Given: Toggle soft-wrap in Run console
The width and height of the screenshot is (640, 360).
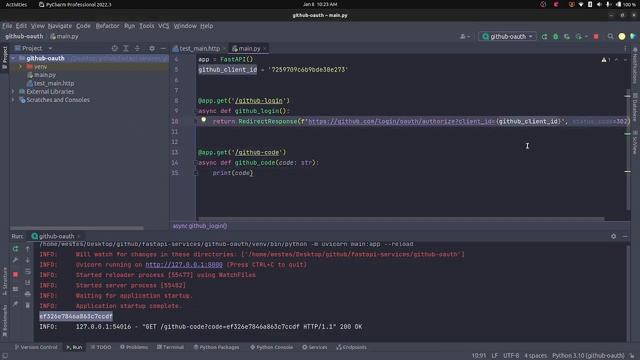Looking at the screenshot, I should pos(28,271).
